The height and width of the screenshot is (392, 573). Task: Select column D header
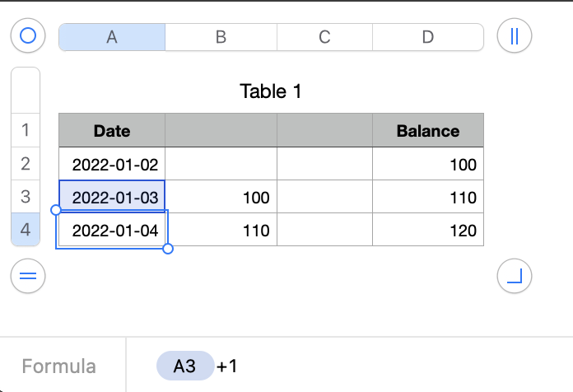pos(428,36)
